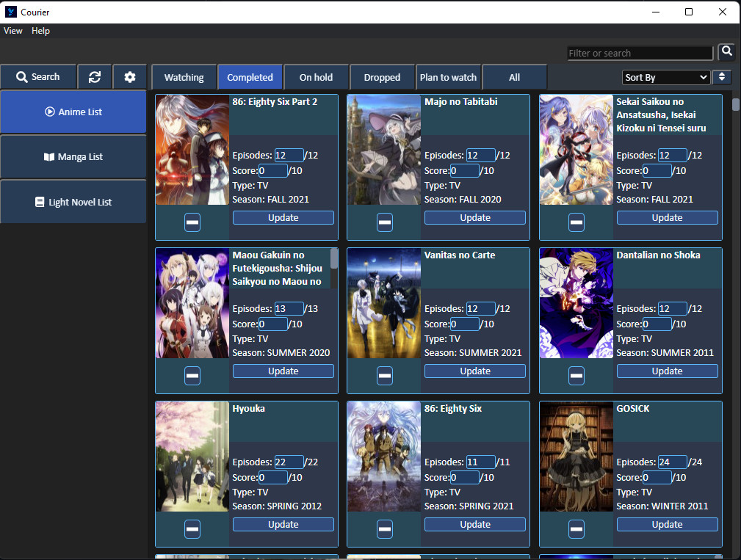Image resolution: width=741 pixels, height=560 pixels.
Task: Click score field for GOSICK
Action: [x=657, y=478]
